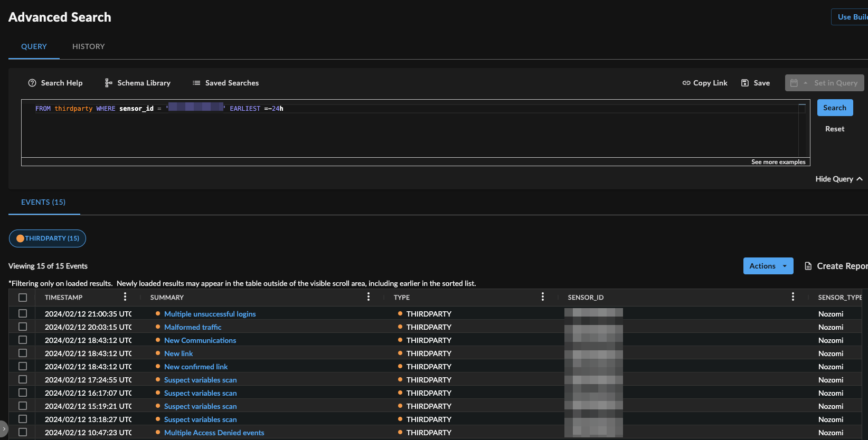Click Nozomi in Malformed traffic row

pos(831,327)
